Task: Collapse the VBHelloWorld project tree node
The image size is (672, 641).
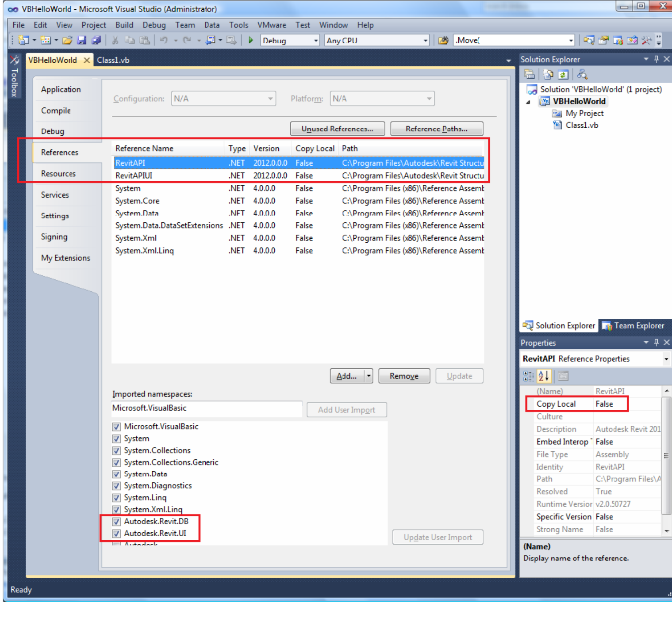Action: coord(528,102)
